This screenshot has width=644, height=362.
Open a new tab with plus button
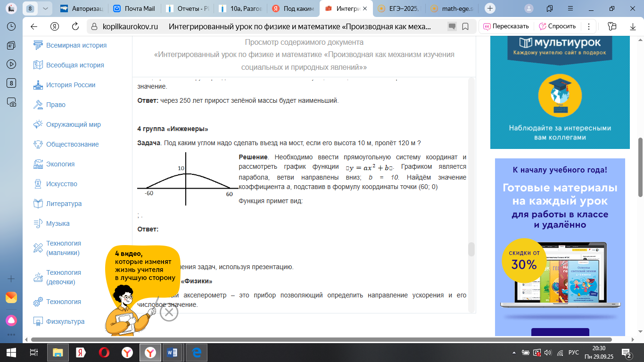coord(490,8)
